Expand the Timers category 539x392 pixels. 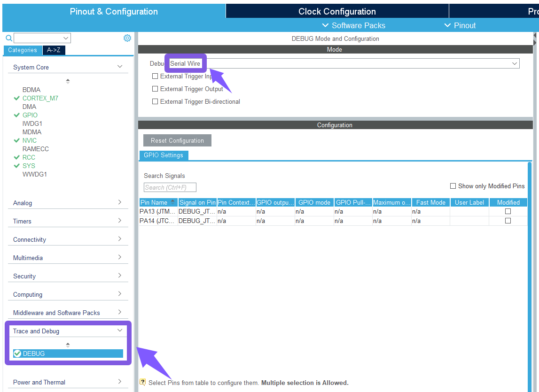(120, 220)
